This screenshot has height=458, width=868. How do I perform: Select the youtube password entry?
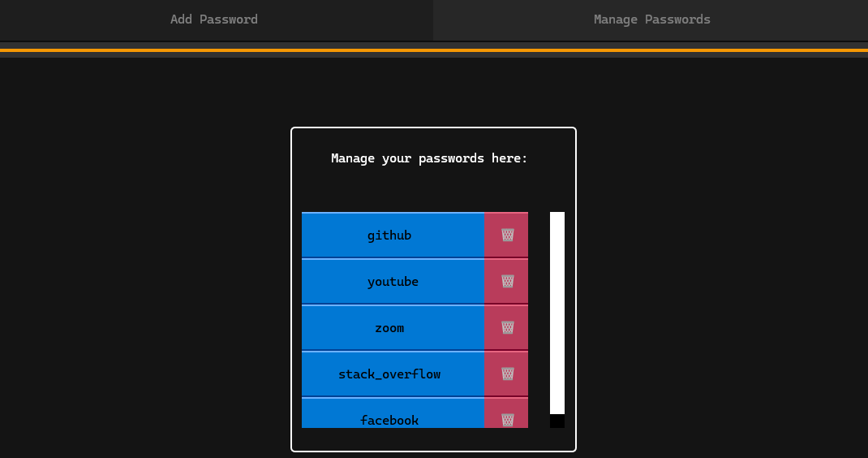pyautogui.click(x=393, y=281)
